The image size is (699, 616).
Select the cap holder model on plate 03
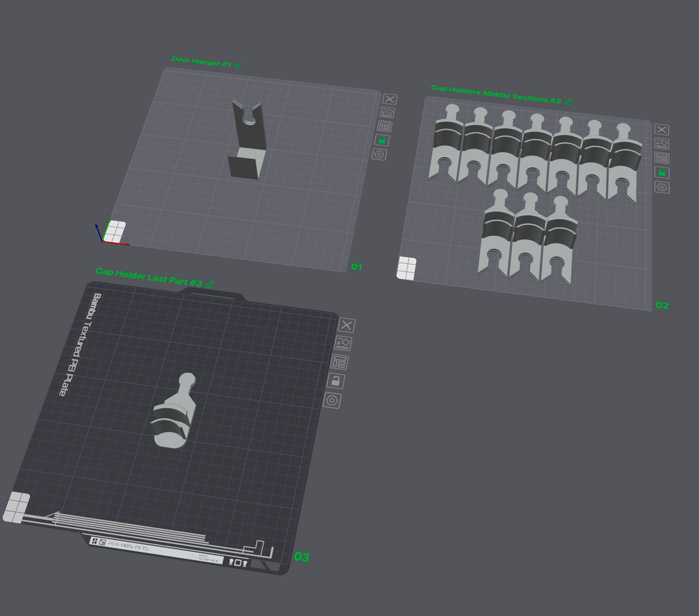[x=174, y=412]
